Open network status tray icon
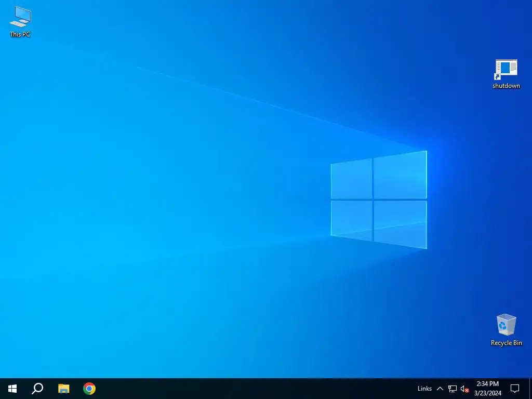Image resolution: width=532 pixels, height=399 pixels. coord(453,389)
